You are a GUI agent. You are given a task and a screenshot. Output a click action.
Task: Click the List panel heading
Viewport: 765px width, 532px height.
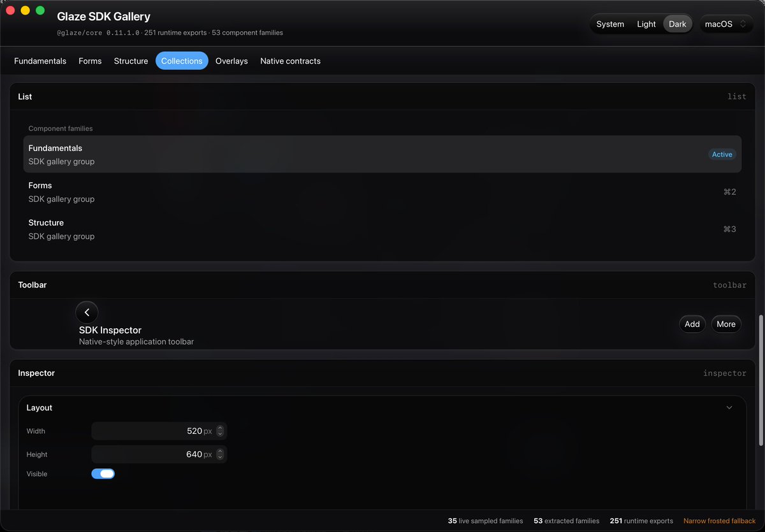click(x=25, y=97)
